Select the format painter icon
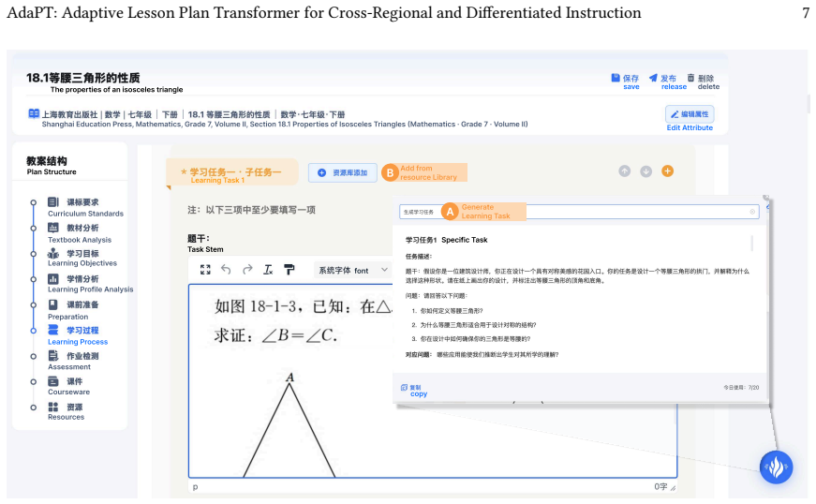 coord(289,270)
